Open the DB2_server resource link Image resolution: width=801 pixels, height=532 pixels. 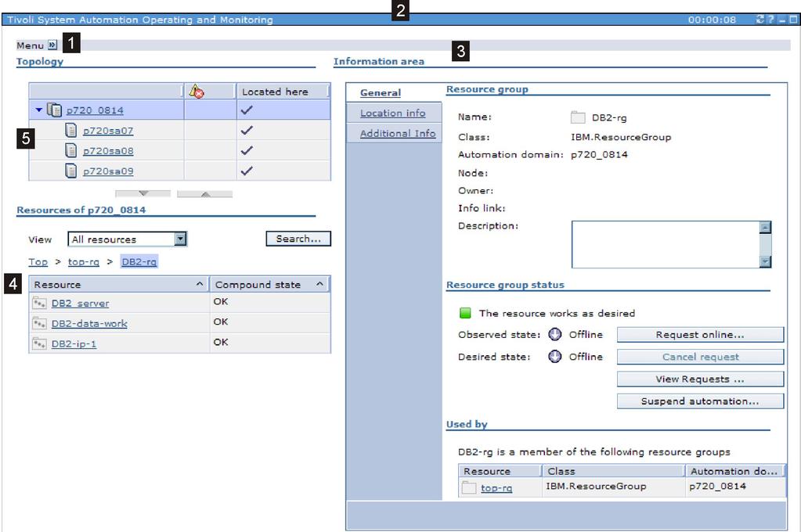tap(80, 304)
